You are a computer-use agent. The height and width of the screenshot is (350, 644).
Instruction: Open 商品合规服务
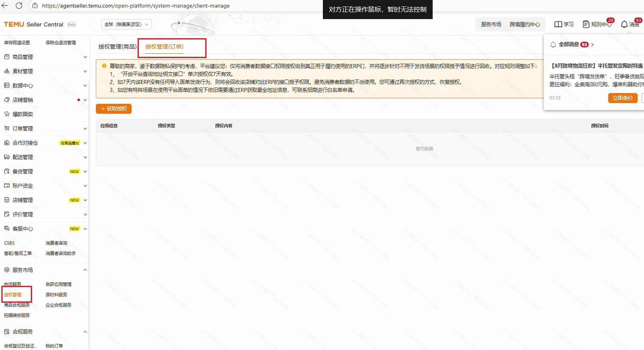tap(17, 305)
